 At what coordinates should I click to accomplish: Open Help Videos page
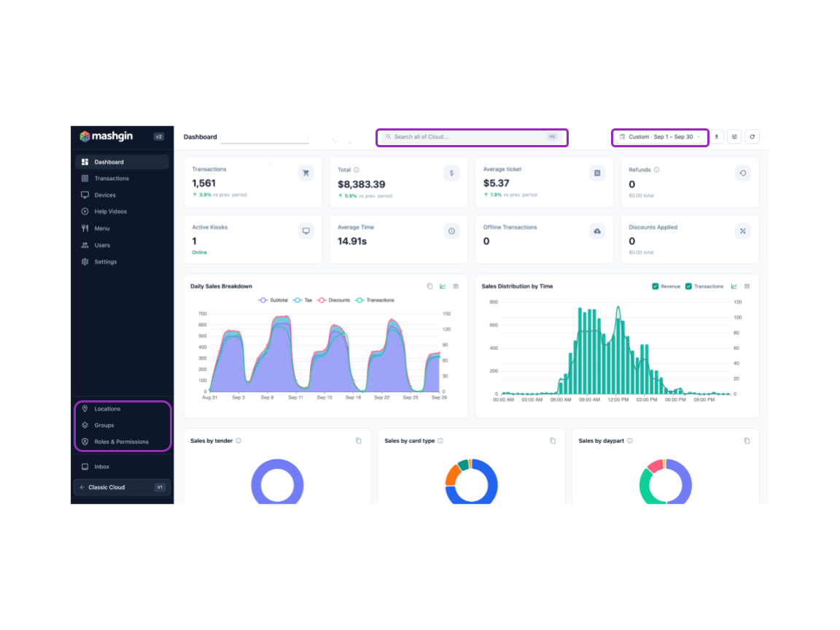(122, 211)
